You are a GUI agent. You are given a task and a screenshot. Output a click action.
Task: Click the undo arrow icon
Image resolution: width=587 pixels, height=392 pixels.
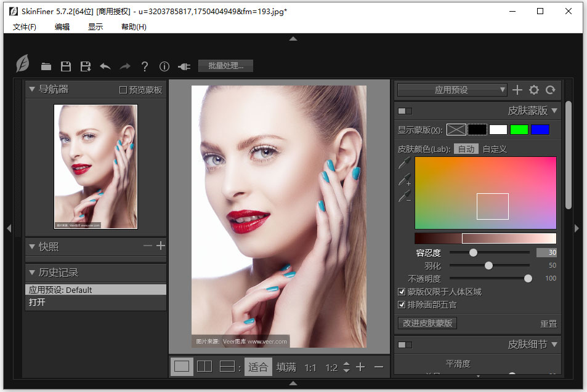click(x=105, y=66)
